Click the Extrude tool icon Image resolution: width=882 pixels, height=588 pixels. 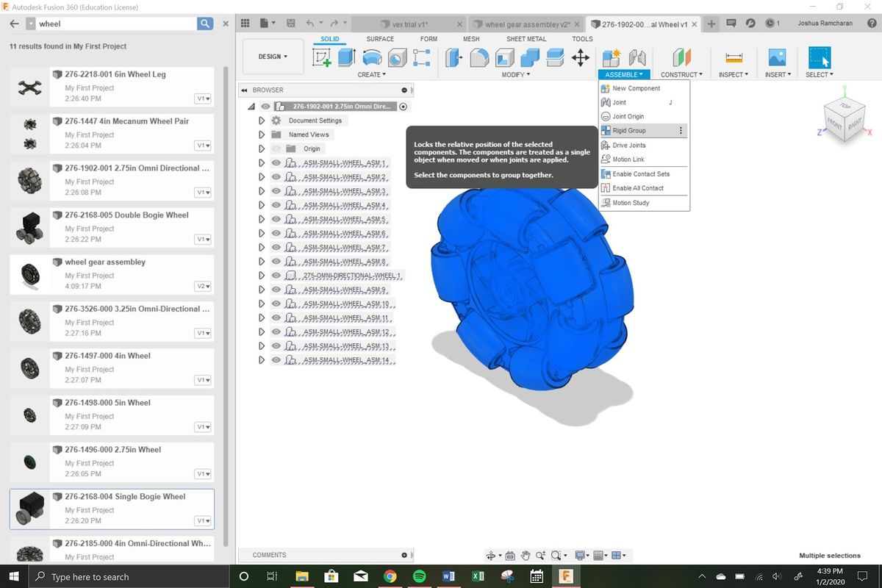[348, 57]
